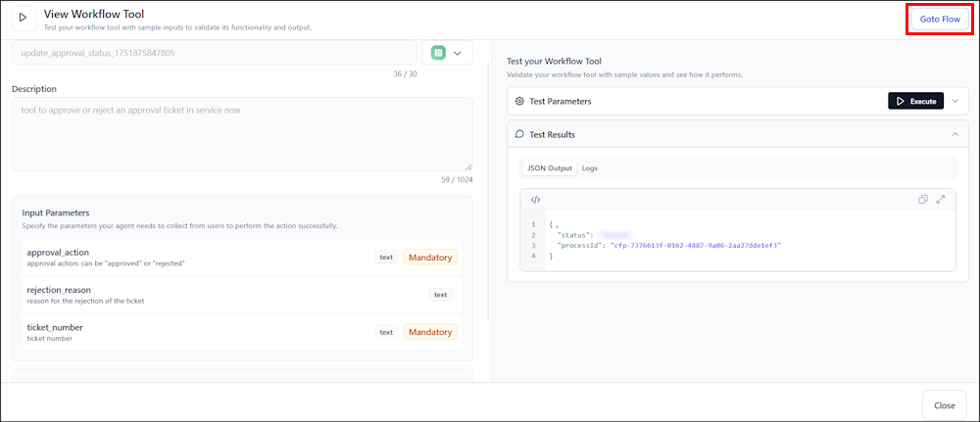
Task: Click the tool name input field
Action: click(214, 52)
